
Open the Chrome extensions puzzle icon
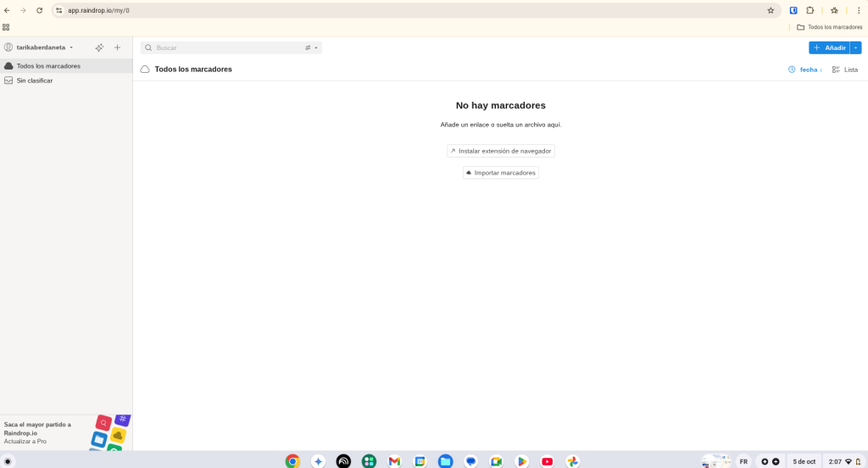point(810,10)
